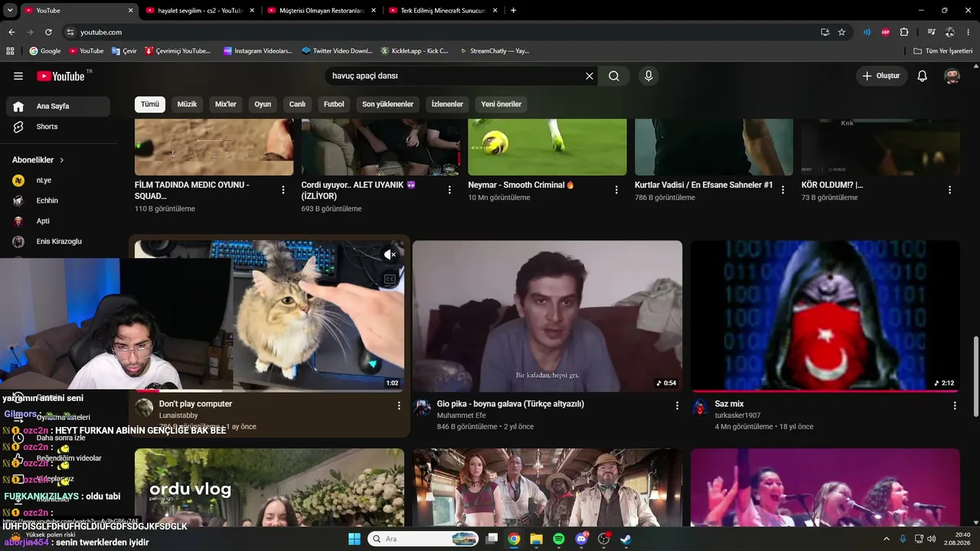
Task: Open the tab search dropdown arrow
Action: (x=11, y=11)
